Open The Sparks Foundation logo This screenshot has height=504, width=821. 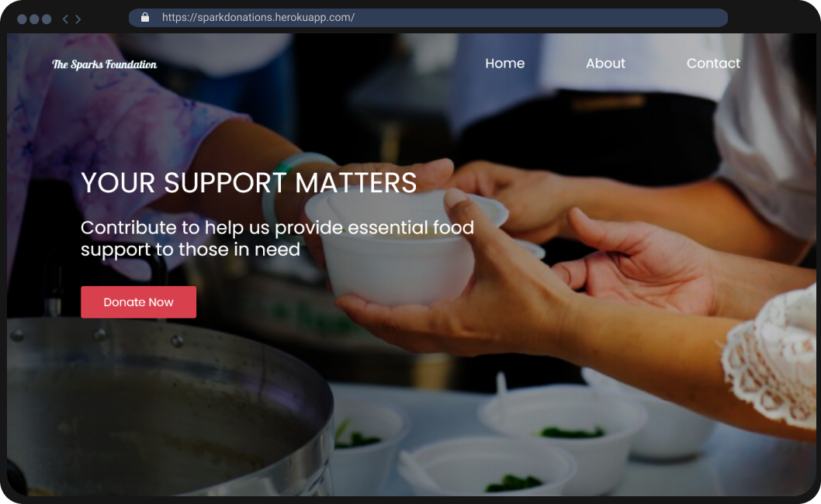point(104,64)
